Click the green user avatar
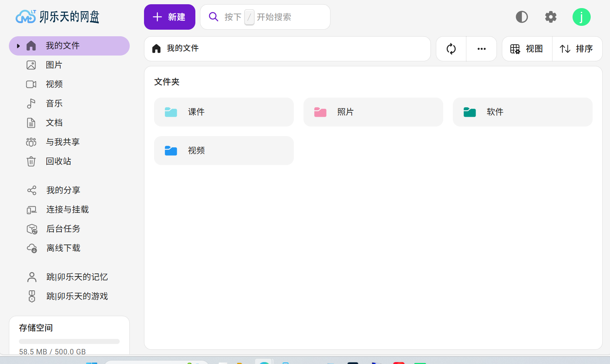 click(581, 17)
